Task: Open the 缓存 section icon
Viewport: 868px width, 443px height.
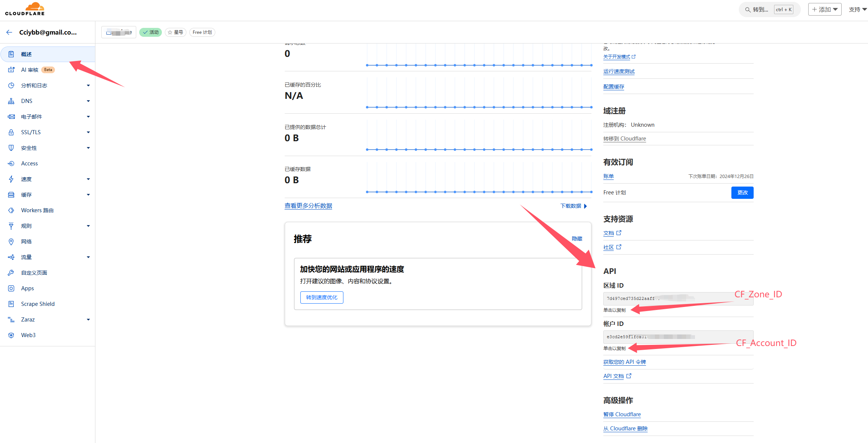Action: coord(11,194)
